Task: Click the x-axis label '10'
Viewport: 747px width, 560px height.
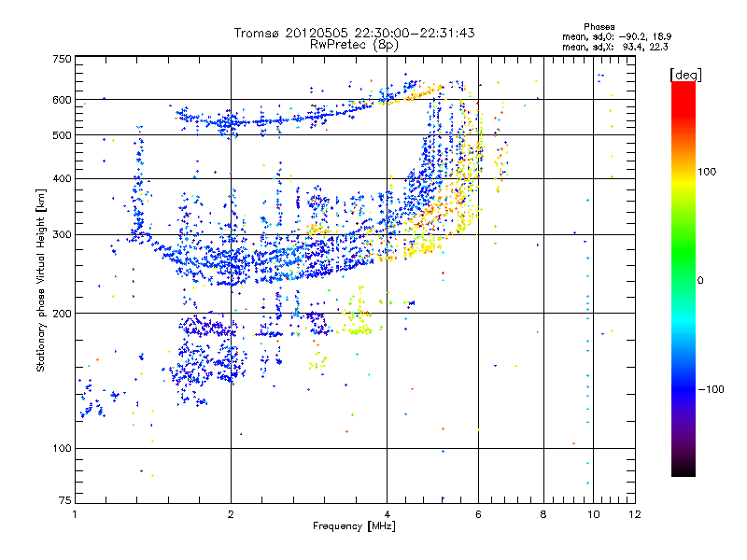Action: pyautogui.click(x=593, y=514)
